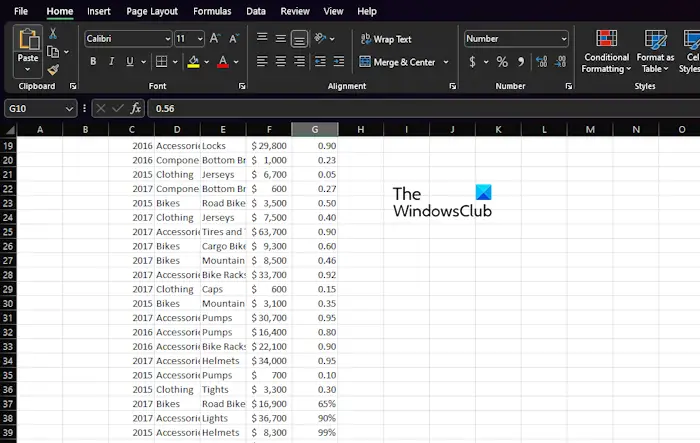Set Top Align for cell text
The width and height of the screenshot is (700, 443).
tap(262, 38)
